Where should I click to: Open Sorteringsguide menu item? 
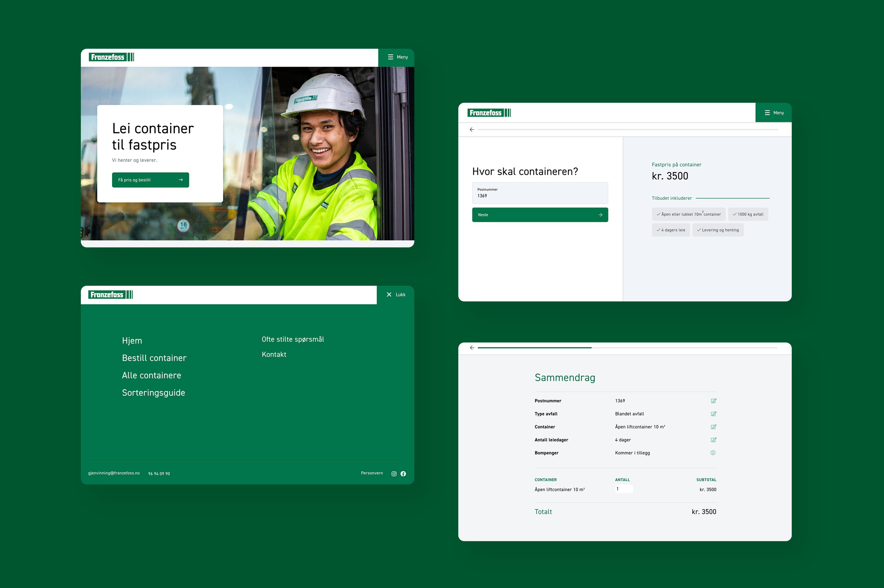click(x=153, y=393)
